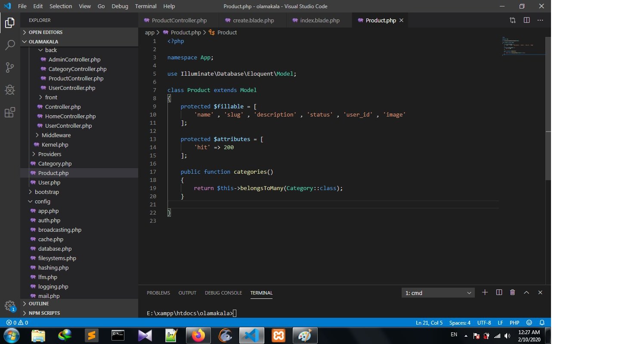Collapse the config folder
Screen dimensions: 644x344
[42, 201]
